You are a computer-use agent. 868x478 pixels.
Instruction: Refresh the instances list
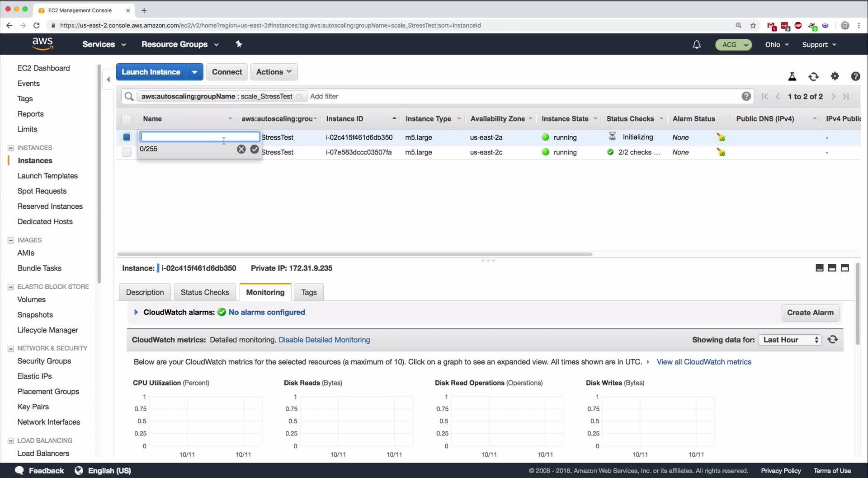click(x=813, y=76)
